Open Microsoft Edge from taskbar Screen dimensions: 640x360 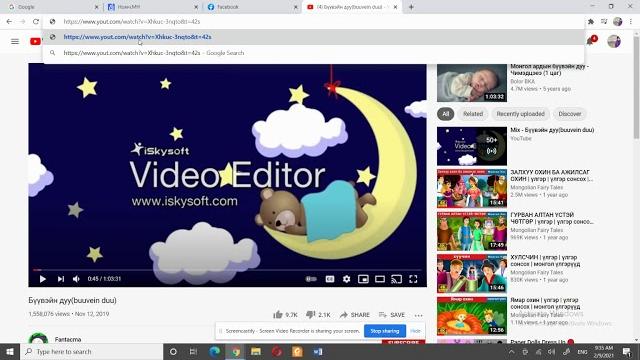pyautogui.click(x=214, y=351)
